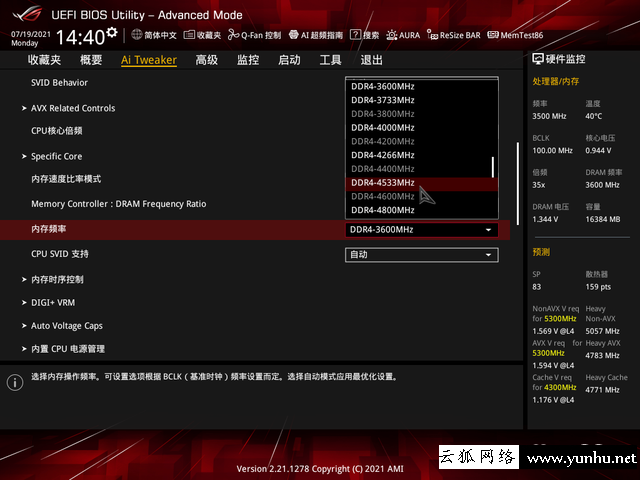This screenshot has height=480, width=640.
Task: Open AI 超频指南 icon
Action: (293, 35)
